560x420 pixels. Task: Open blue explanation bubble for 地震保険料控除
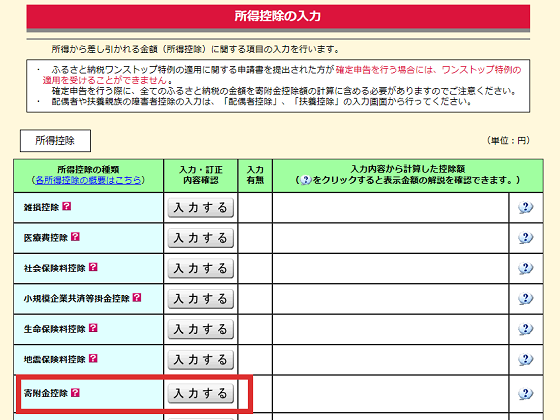click(525, 359)
